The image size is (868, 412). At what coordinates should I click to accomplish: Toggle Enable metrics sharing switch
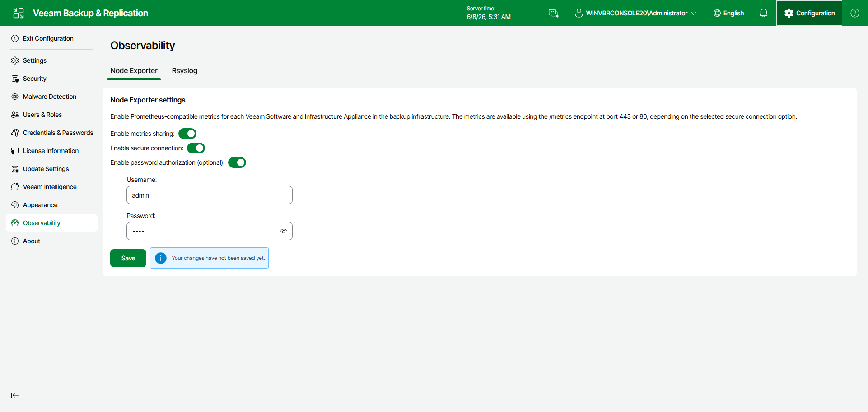point(187,134)
